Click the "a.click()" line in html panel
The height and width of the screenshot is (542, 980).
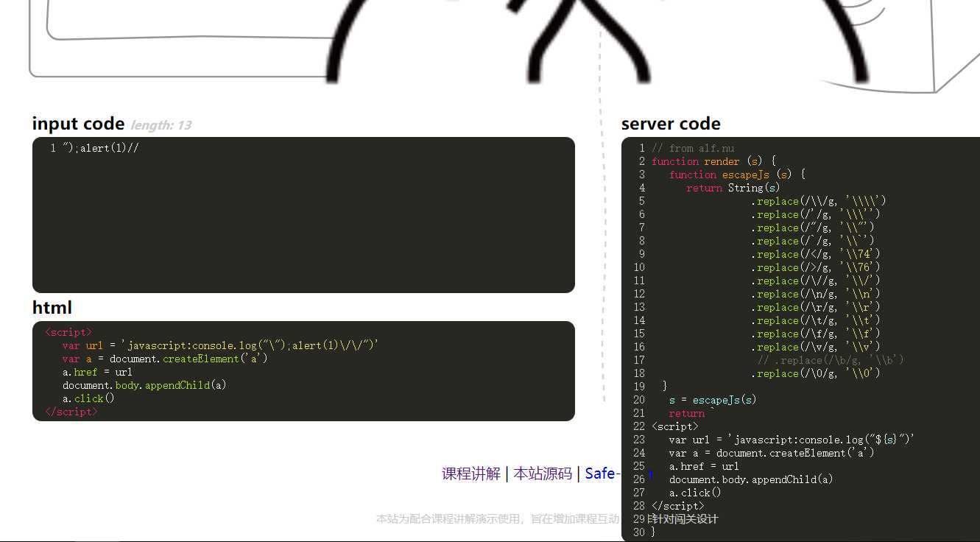click(88, 398)
